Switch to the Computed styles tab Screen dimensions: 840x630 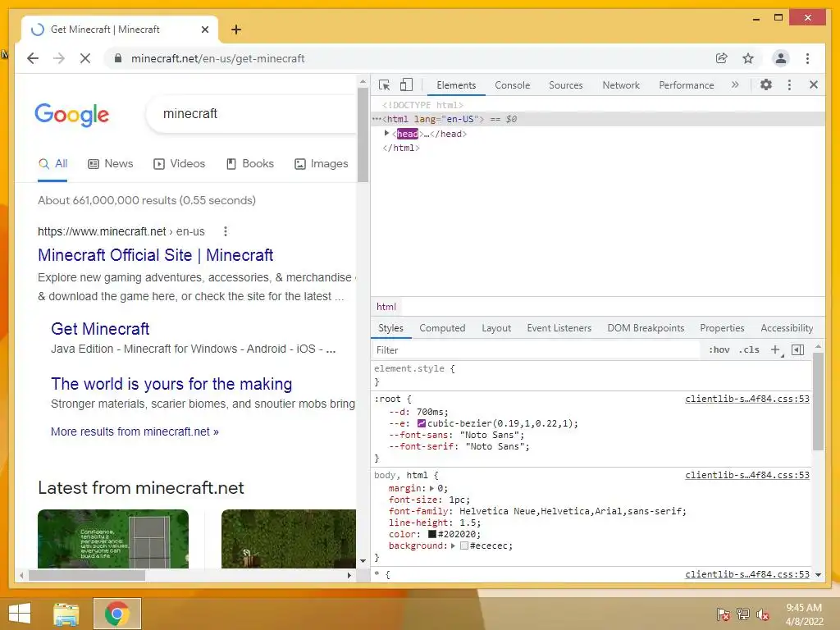442,328
